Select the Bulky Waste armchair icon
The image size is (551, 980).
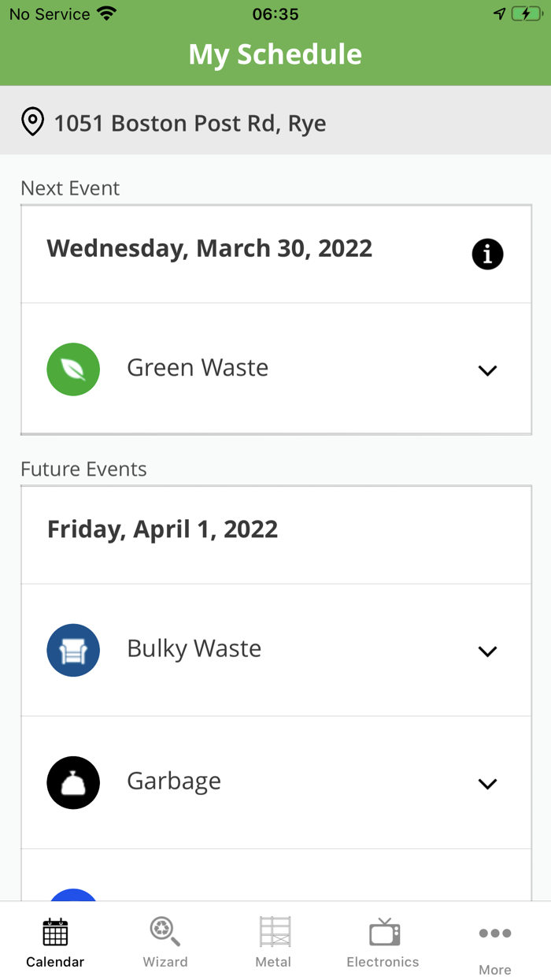pyautogui.click(x=73, y=650)
